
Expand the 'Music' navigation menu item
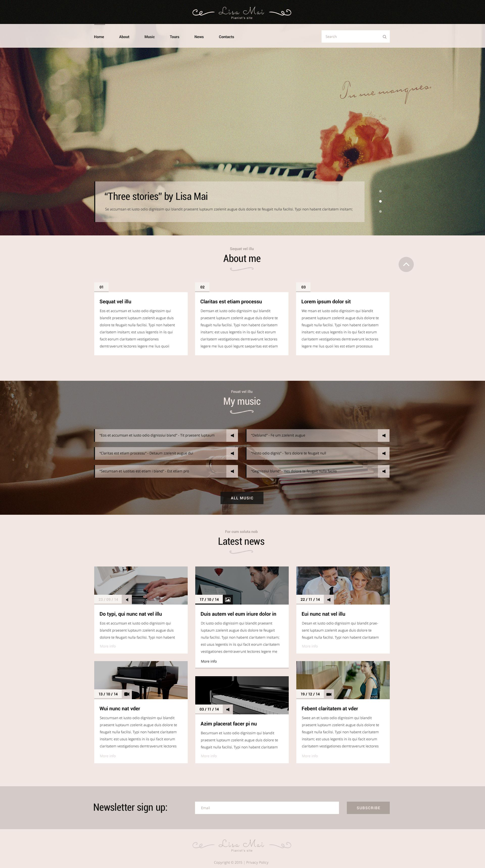pos(150,37)
